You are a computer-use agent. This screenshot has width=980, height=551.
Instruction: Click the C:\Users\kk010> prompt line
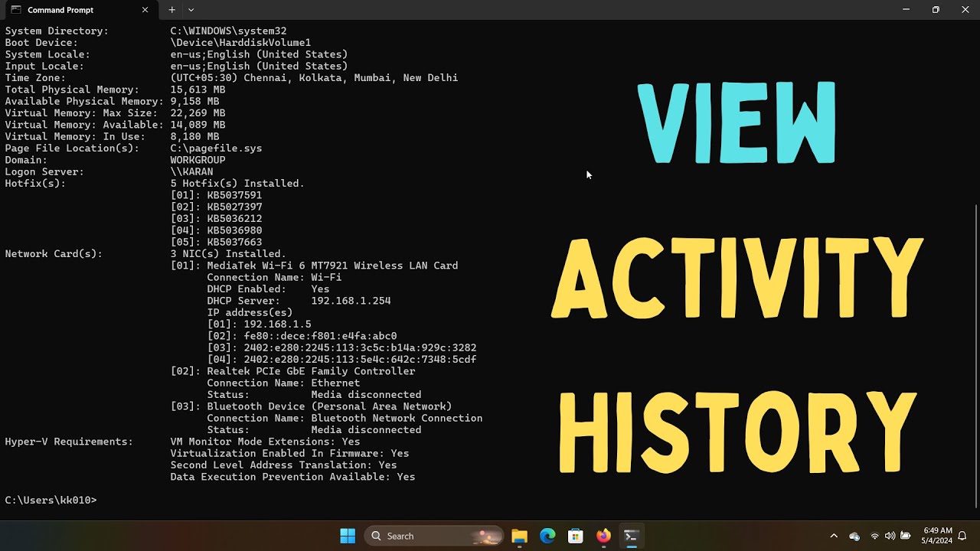(x=51, y=500)
